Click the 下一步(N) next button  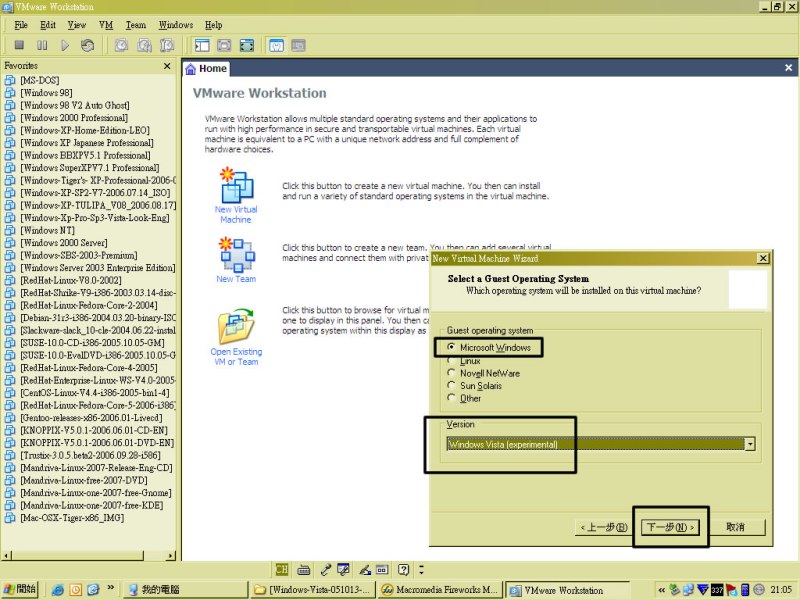(x=670, y=527)
